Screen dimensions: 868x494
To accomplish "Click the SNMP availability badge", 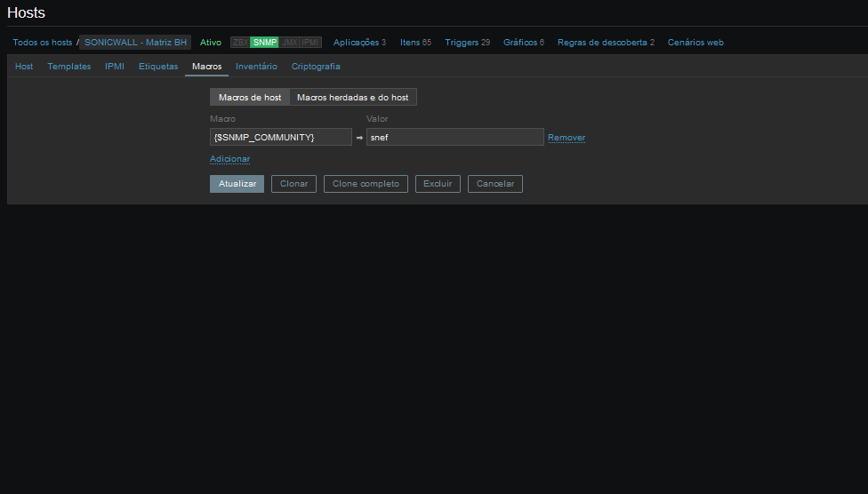I will pyautogui.click(x=264, y=43).
